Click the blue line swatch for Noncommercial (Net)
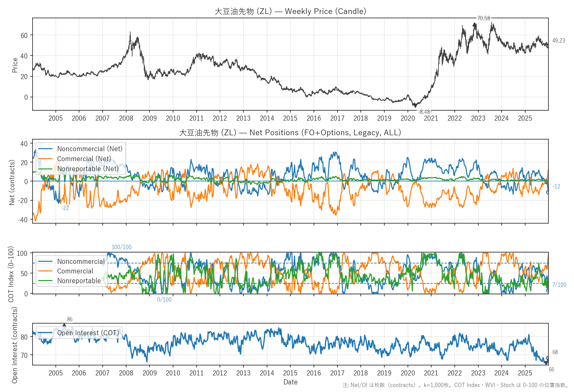Image resolution: width=574 pixels, height=392 pixels. [x=46, y=149]
